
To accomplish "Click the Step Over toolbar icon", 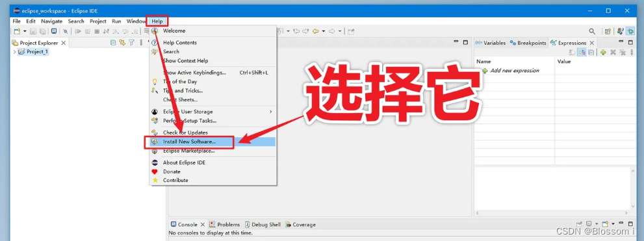I will [125, 32].
